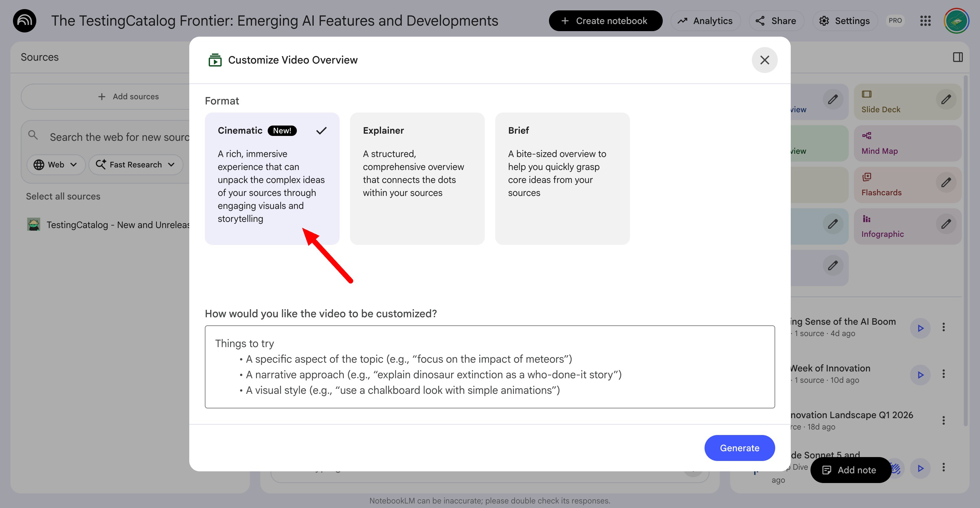Viewport: 980px width, 508px height.
Task: Click the Slide Deck edit pencil icon
Action: click(946, 100)
